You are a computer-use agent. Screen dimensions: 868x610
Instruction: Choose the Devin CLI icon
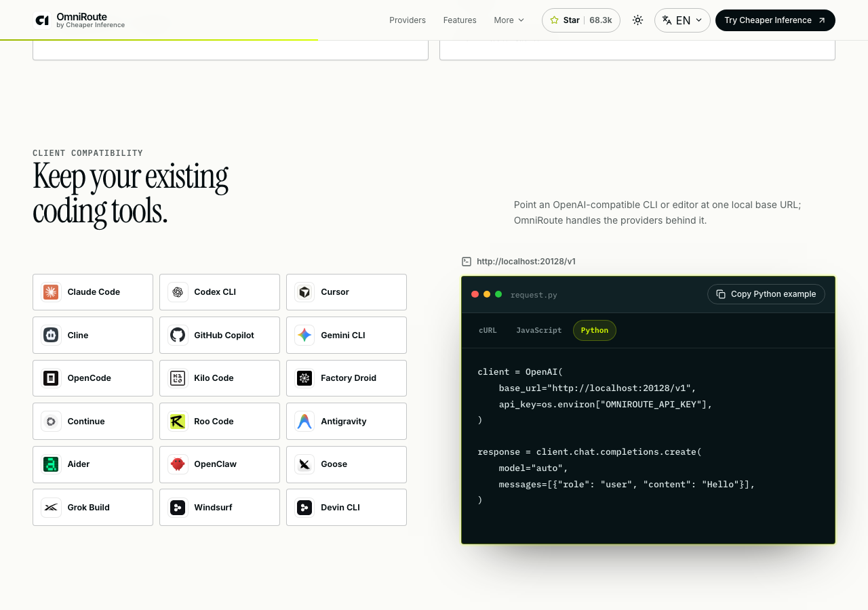[x=304, y=508]
